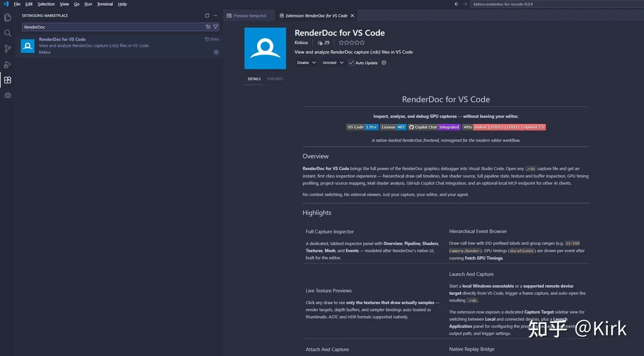This screenshot has height=356, width=644.
Task: Toggle the Auto Update checkbox
Action: coord(352,63)
